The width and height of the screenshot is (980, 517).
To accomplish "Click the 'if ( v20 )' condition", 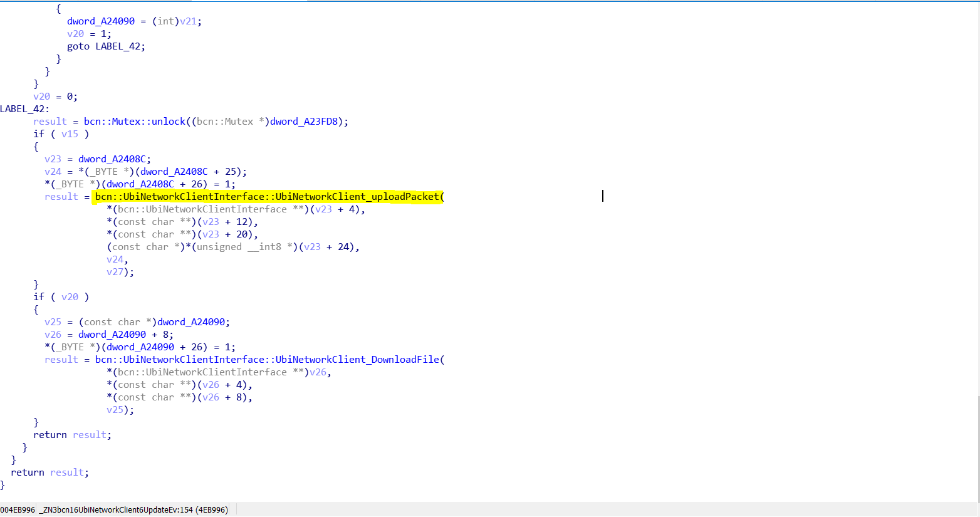I will click(x=61, y=297).
